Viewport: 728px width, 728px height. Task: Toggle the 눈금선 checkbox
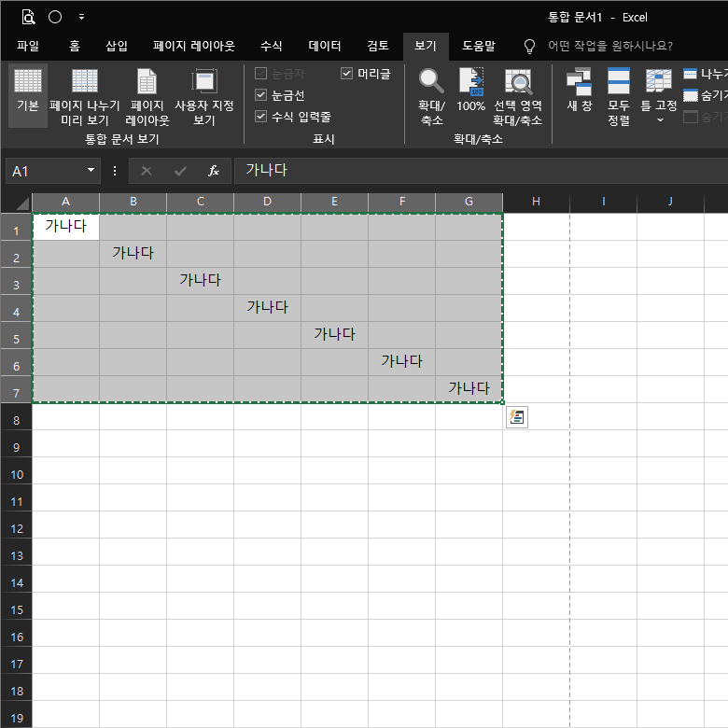(x=261, y=95)
